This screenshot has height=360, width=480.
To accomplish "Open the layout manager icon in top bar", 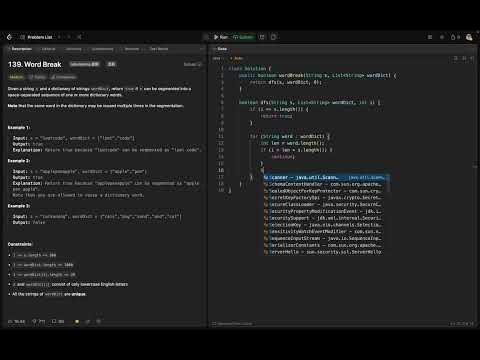I will point(430,37).
